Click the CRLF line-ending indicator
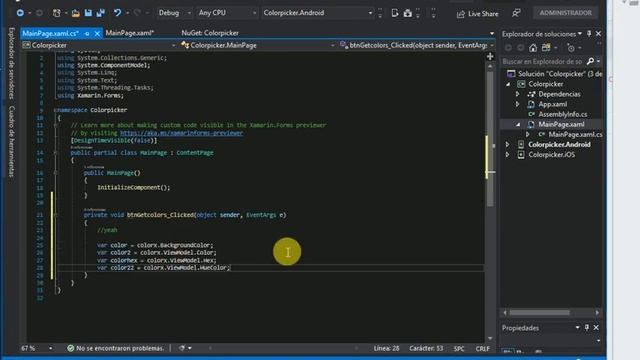 [x=482, y=349]
